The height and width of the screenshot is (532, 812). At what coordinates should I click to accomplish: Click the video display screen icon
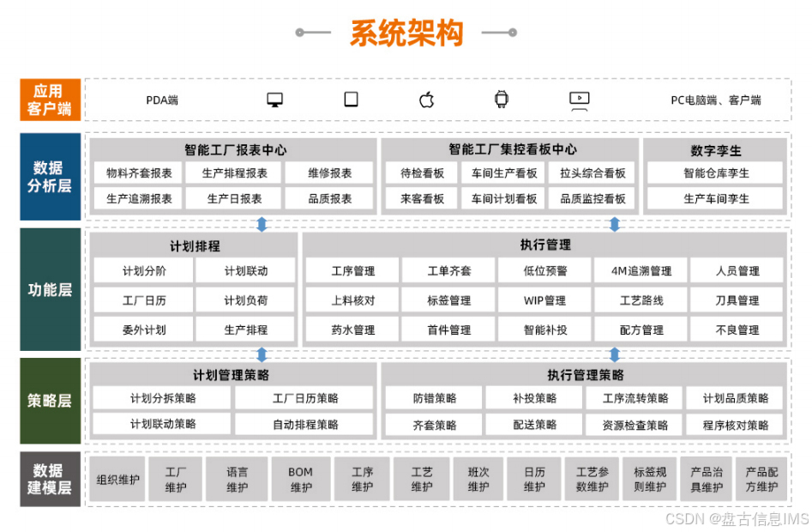tap(579, 100)
